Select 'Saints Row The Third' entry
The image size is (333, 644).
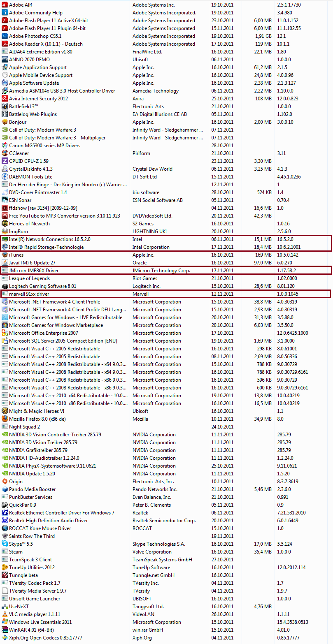point(32,536)
